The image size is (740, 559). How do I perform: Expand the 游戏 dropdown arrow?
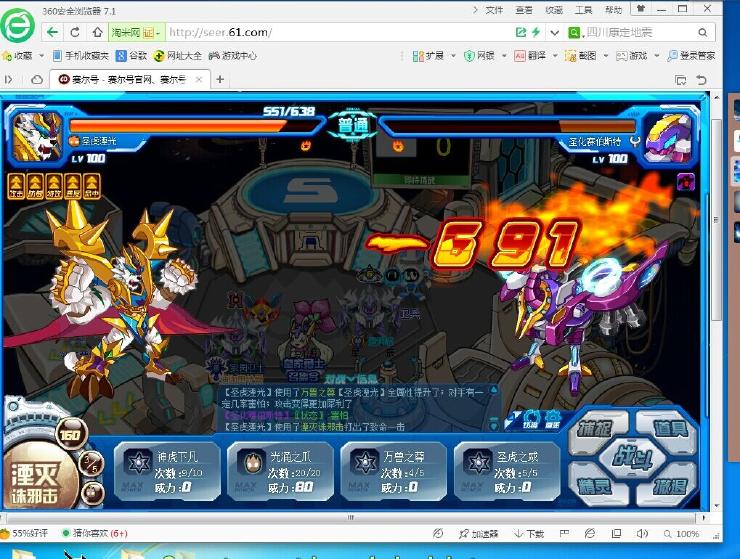(x=656, y=56)
